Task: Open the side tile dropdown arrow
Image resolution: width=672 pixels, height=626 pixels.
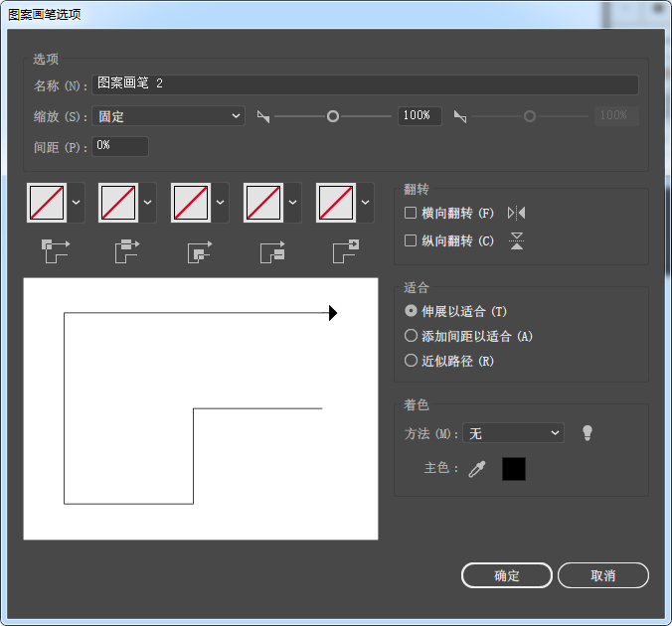Action: 147,203
